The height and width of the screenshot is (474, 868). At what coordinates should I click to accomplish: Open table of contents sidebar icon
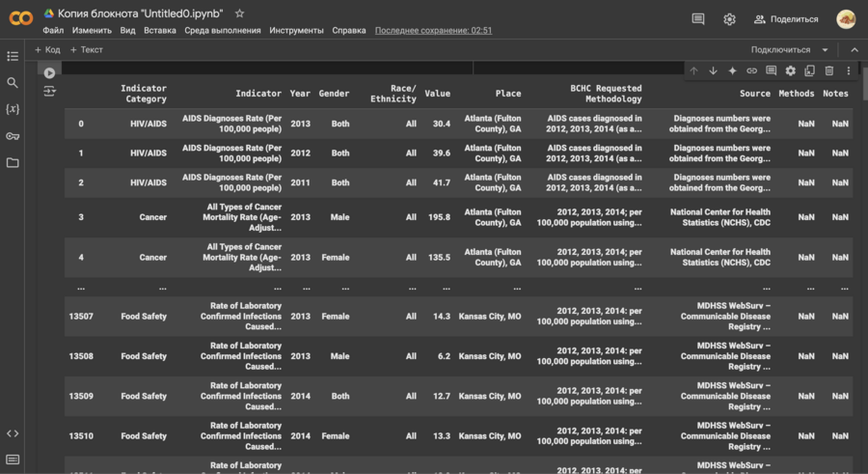(x=13, y=56)
